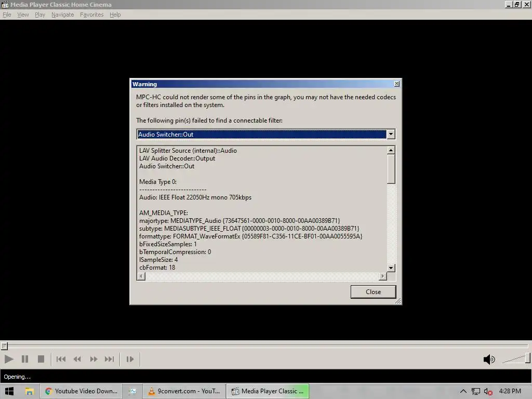532x399 pixels.
Task: Click the 'bTemporalCompression: 0' line
Action: pyautogui.click(x=175, y=252)
